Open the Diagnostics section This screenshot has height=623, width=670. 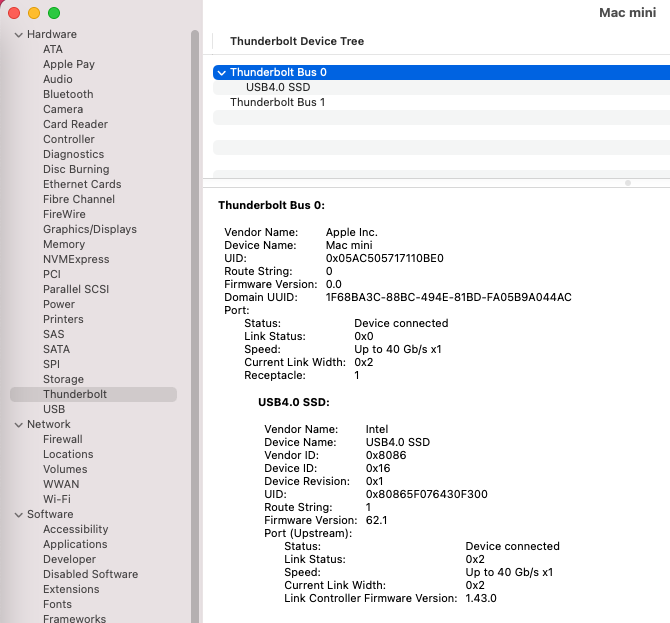73,154
